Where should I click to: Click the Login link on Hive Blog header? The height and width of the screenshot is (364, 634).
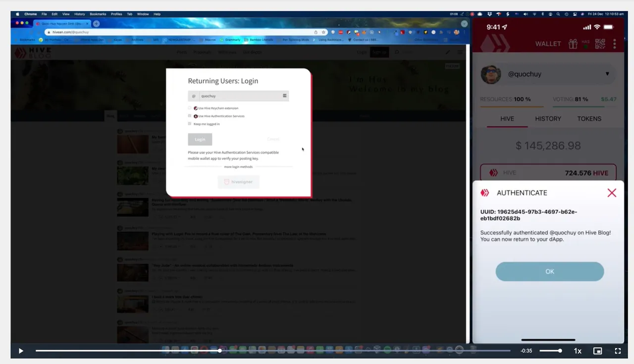coord(362,52)
